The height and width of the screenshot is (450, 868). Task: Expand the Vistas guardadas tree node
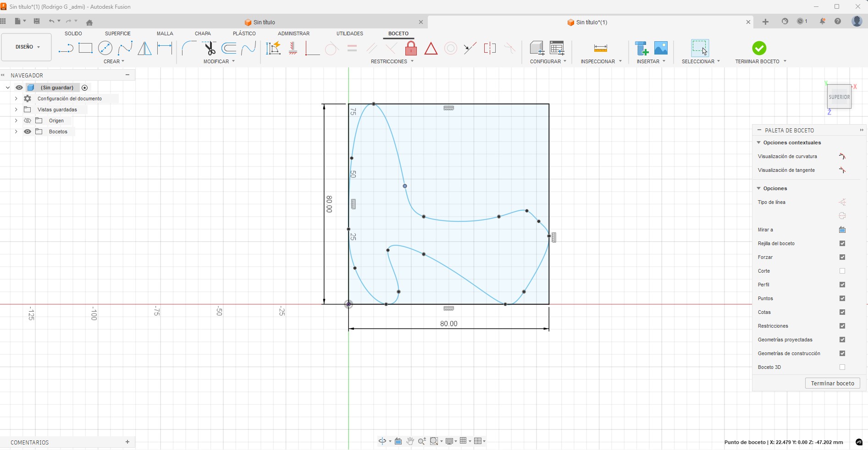click(x=16, y=110)
